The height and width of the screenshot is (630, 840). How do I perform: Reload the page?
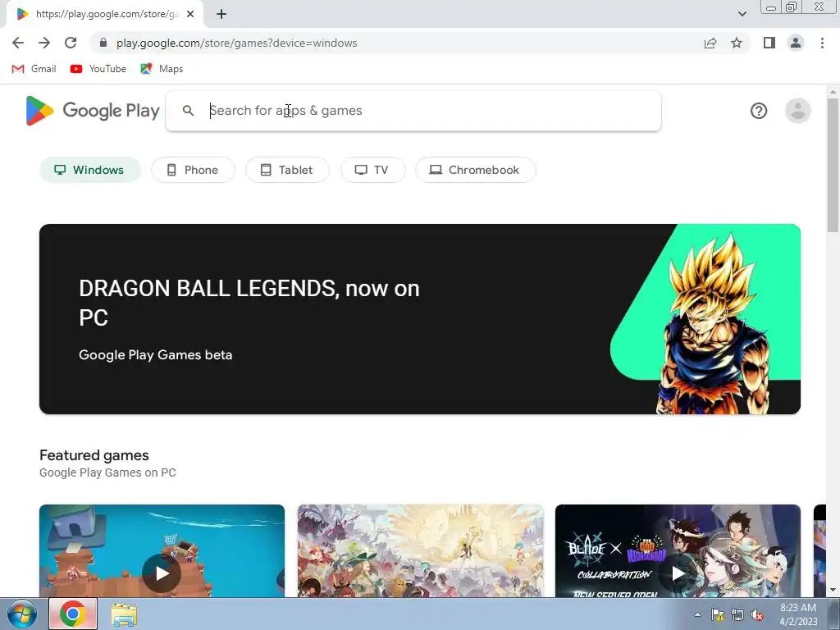coord(71,43)
